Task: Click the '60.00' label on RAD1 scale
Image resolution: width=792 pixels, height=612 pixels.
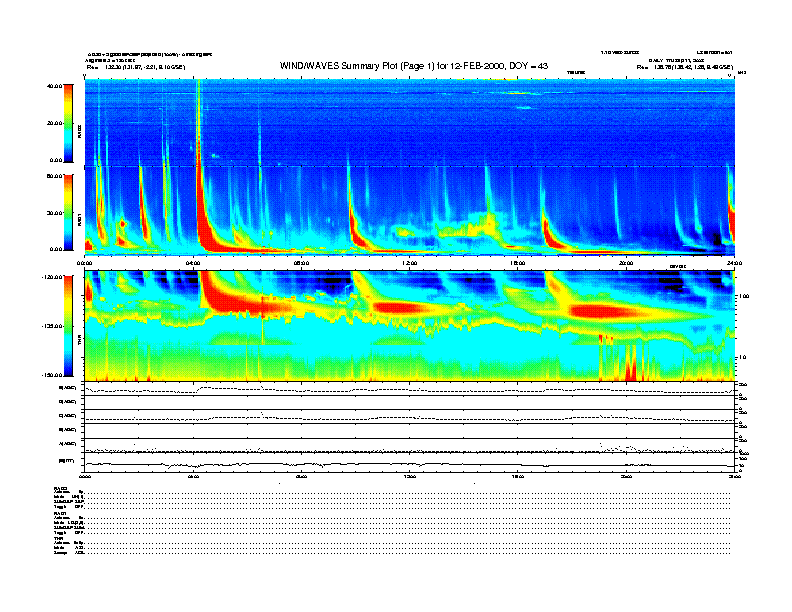Action: point(54,176)
